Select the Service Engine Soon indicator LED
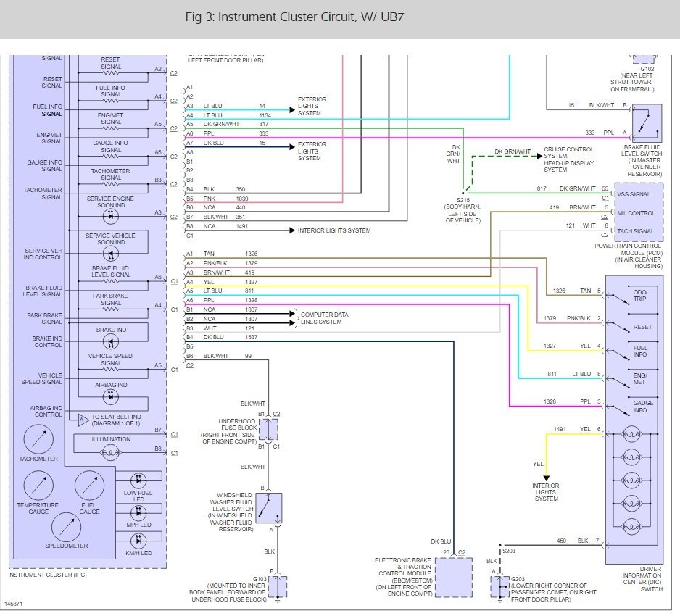Screen dimensions: 680x616 tap(111, 215)
